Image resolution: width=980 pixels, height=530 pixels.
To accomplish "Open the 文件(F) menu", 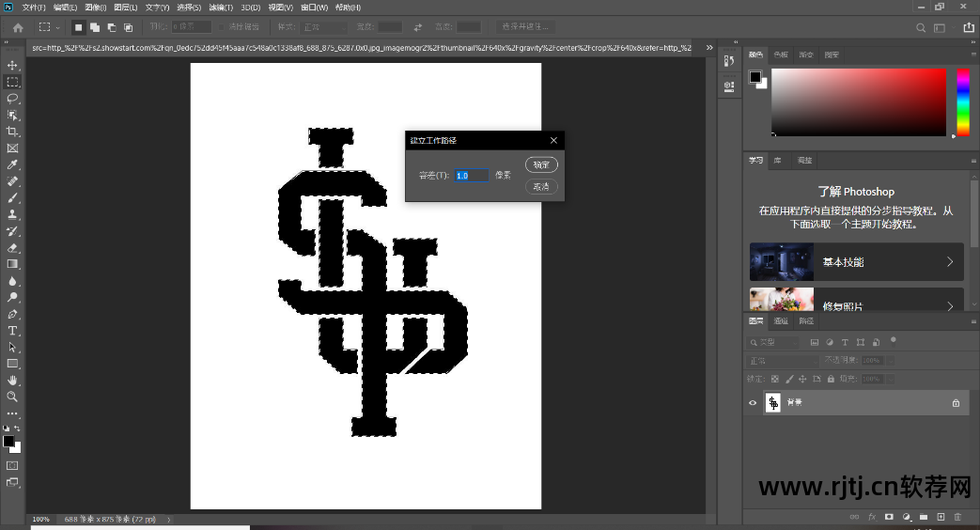I will click(x=34, y=8).
